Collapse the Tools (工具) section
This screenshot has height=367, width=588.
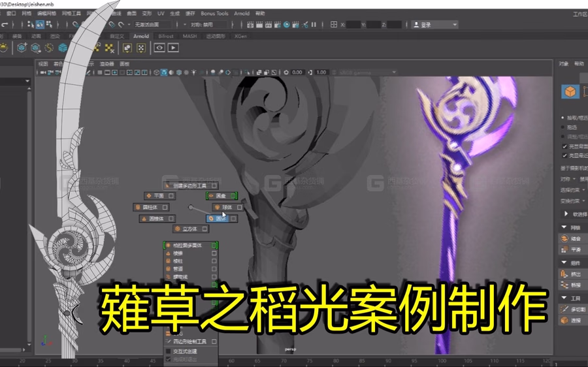click(x=564, y=298)
